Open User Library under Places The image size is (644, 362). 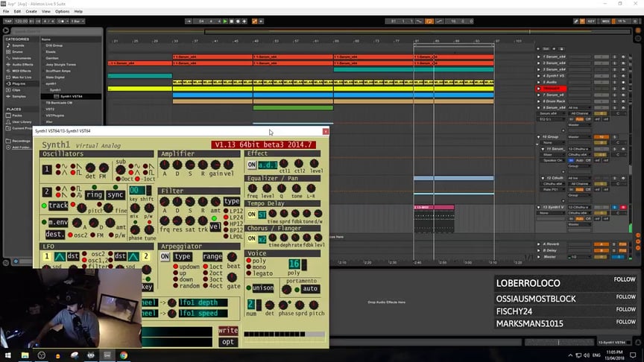tap(22, 122)
